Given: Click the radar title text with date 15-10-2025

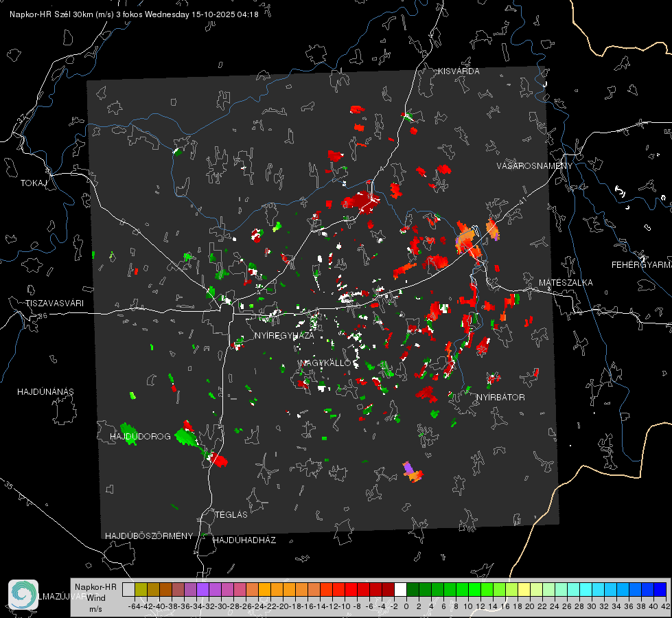Looking at the screenshot, I should tap(134, 14).
